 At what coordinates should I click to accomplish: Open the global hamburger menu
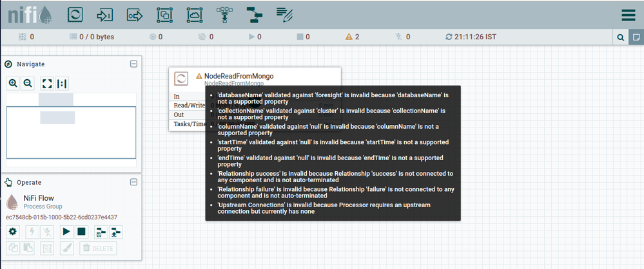coord(627,15)
